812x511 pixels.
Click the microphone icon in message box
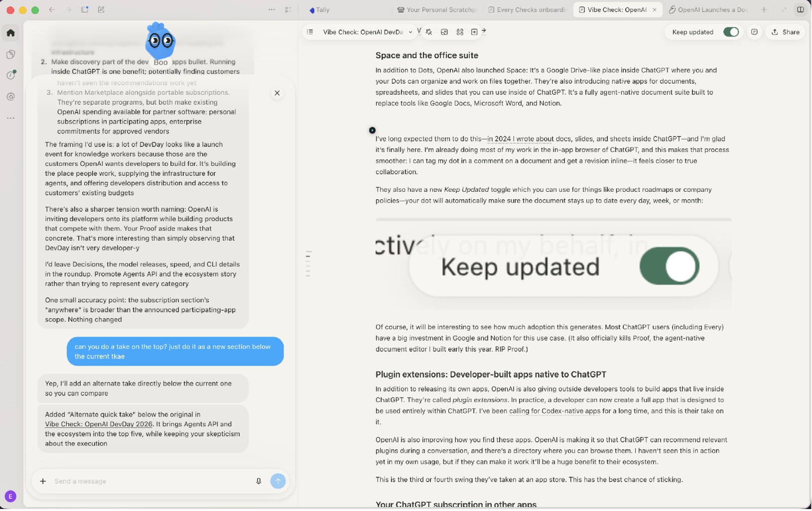[x=259, y=482]
